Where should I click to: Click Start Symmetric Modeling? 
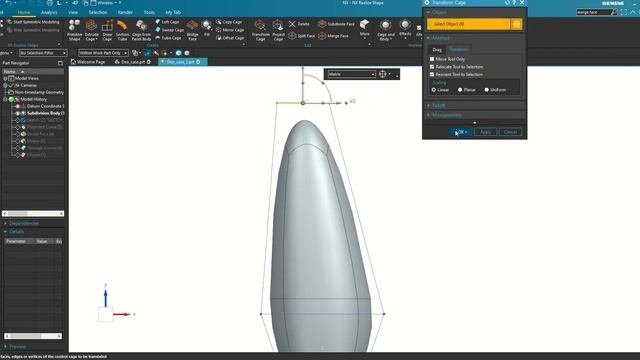(33, 22)
